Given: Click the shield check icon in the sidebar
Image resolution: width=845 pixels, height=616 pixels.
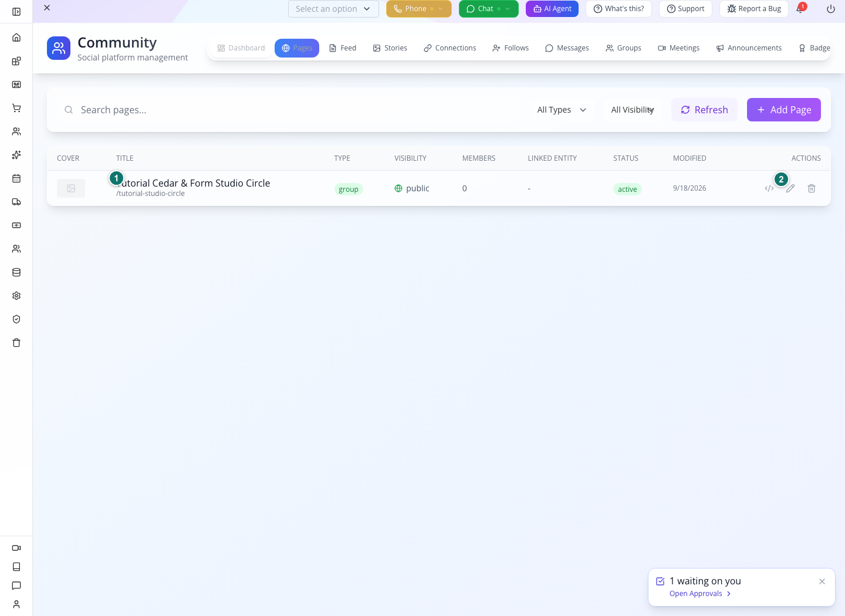Looking at the screenshot, I should pyautogui.click(x=16, y=319).
